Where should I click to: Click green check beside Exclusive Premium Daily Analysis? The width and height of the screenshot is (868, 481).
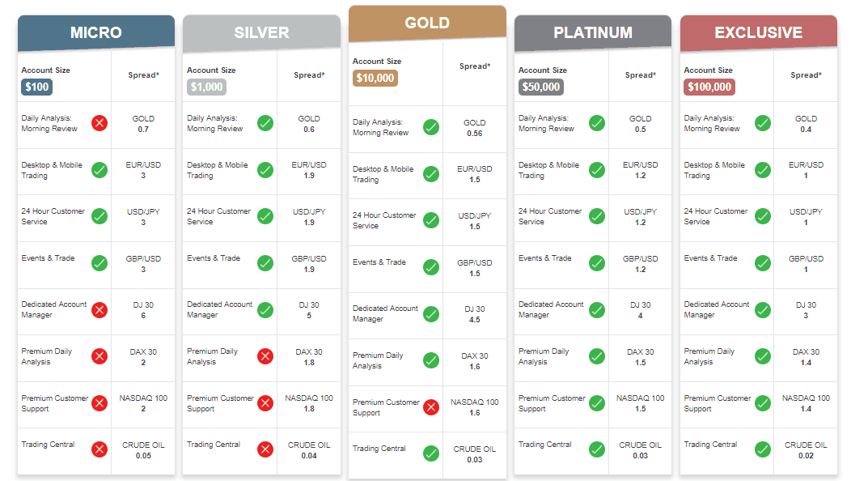tap(763, 356)
